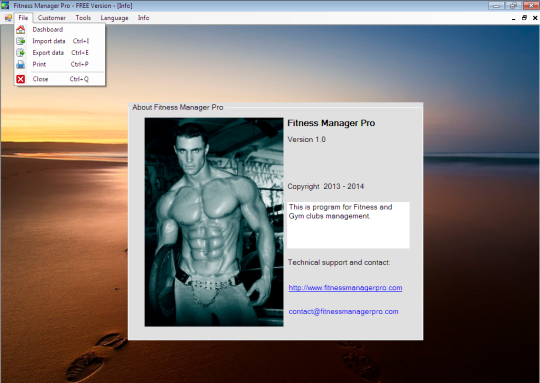Open the File menu
The image size is (540, 383).
pos(23,18)
